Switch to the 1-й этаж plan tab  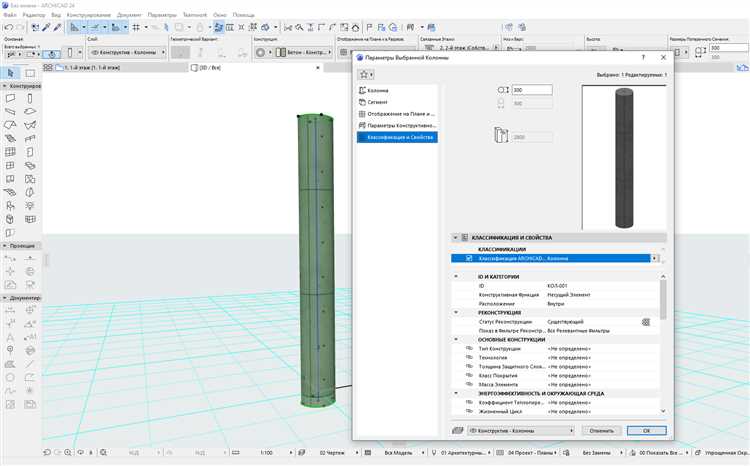[115, 68]
